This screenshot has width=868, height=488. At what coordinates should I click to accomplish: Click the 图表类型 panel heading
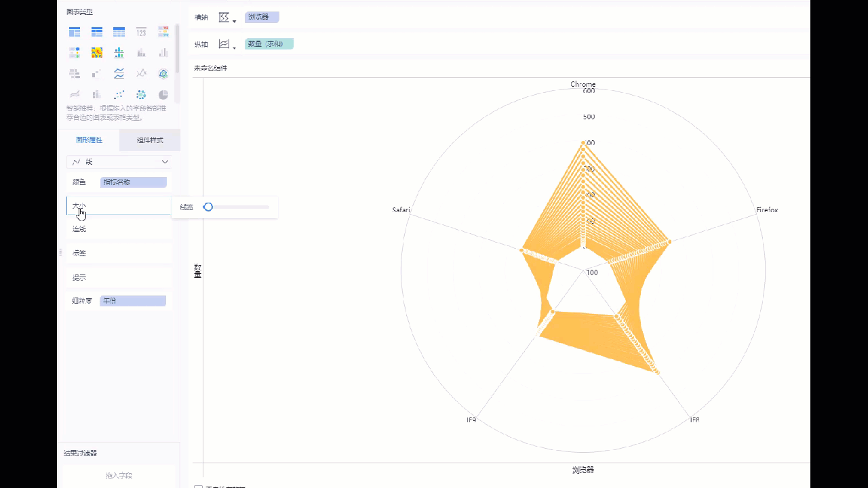79,12
